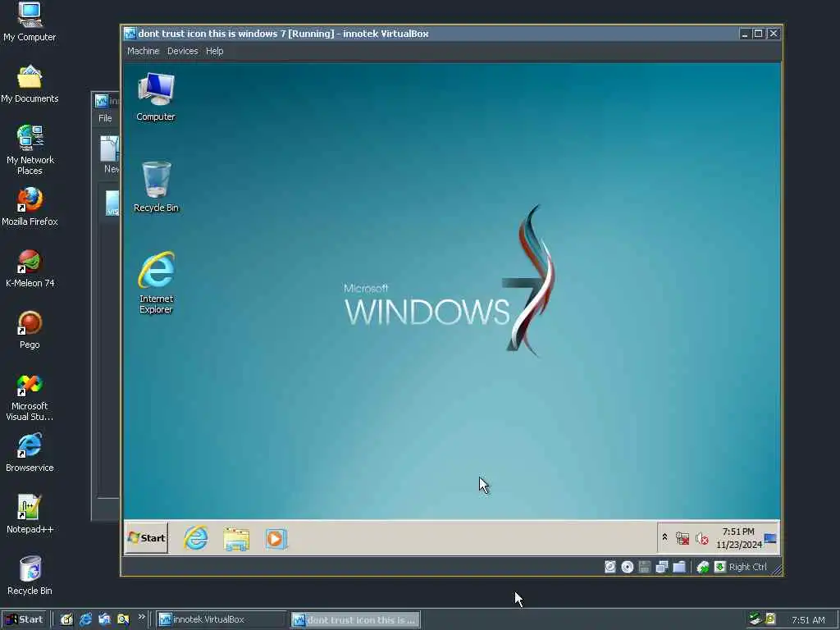Select My Network Places host icon
Screen dimensions: 840x630
[30, 150]
